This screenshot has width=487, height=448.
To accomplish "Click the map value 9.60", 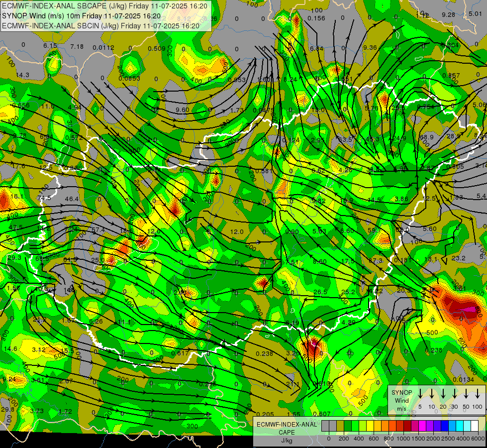I will [x=183, y=110].
